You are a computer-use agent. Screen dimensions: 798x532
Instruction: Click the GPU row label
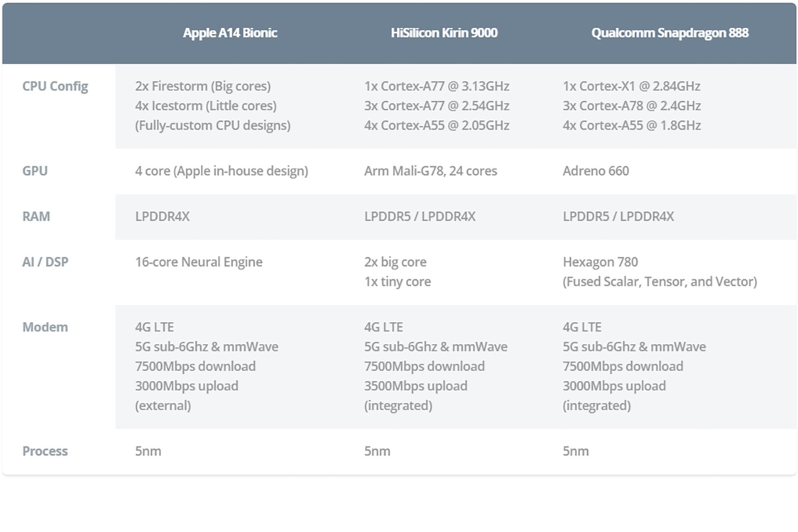point(35,171)
